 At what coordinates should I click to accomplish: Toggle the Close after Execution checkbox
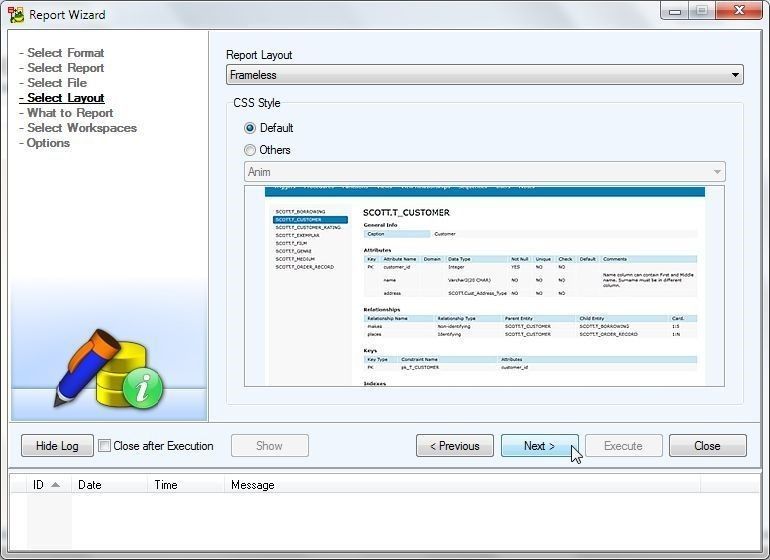pyautogui.click(x=104, y=446)
